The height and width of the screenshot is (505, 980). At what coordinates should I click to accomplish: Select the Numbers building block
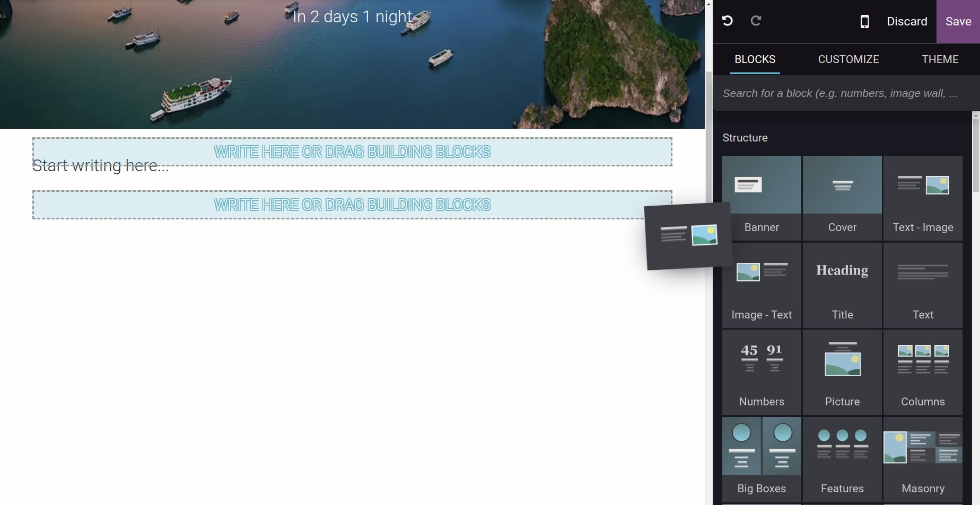[762, 373]
